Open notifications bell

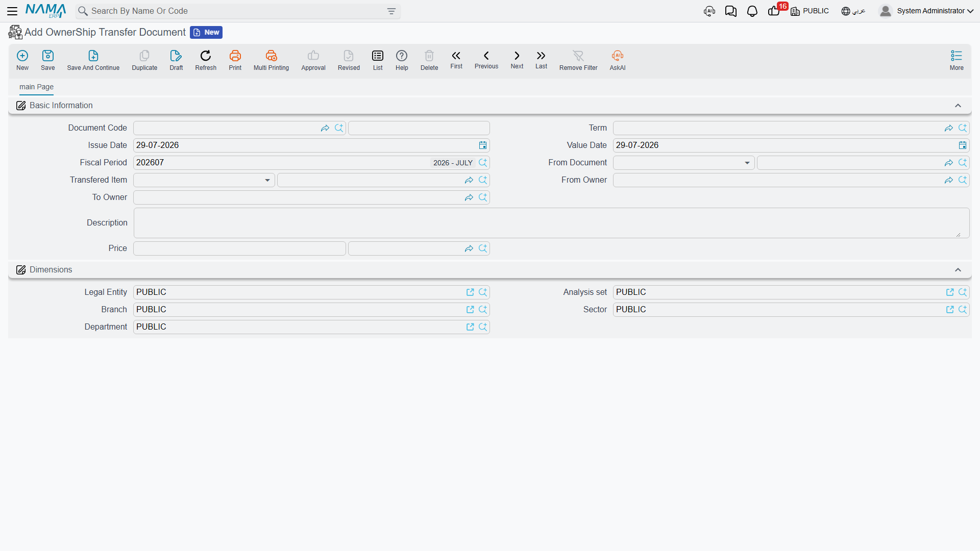pos(752,11)
